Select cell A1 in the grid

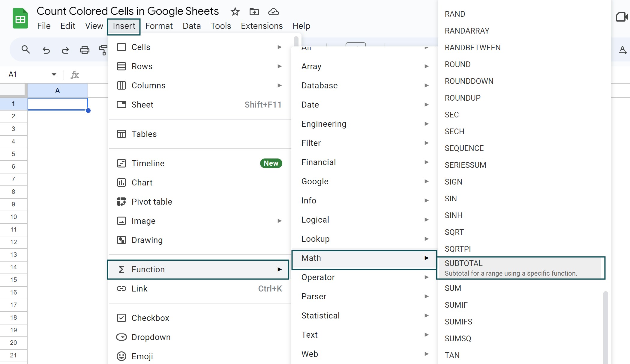58,104
